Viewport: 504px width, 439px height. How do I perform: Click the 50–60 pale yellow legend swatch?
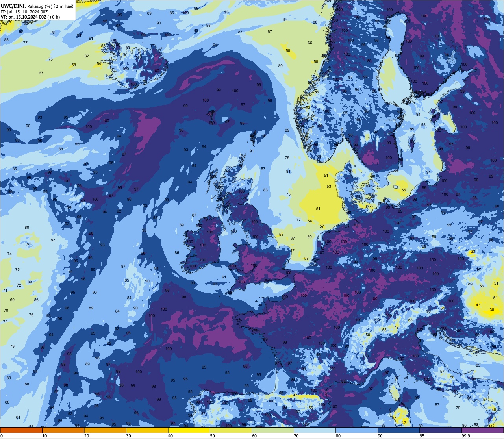tap(231, 430)
